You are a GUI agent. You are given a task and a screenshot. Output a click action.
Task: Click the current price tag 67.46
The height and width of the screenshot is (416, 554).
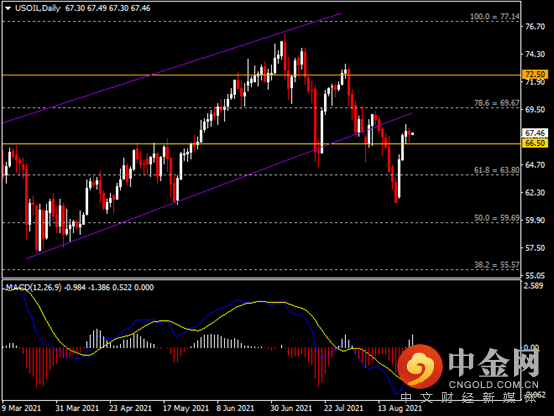tap(535, 133)
